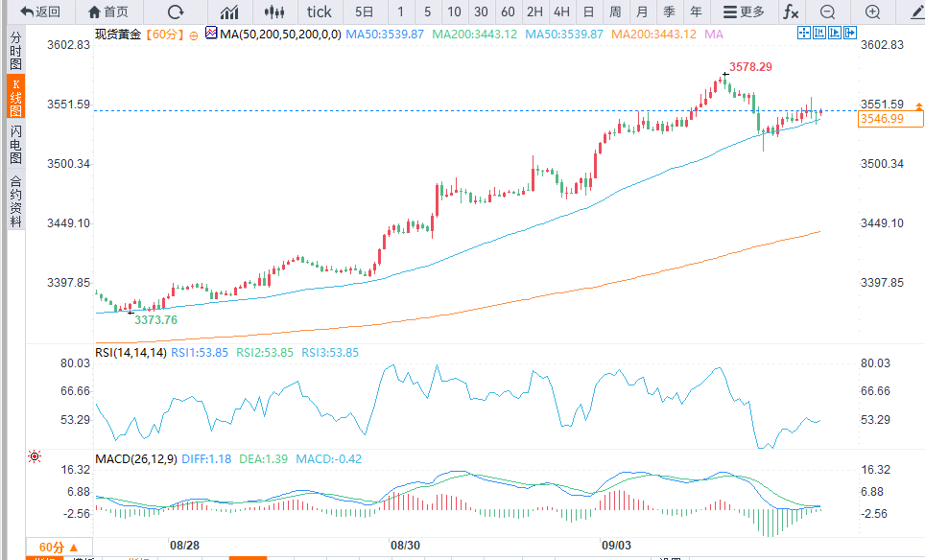Click the 08/30 date axis label
Image resolution: width=925 pixels, height=560 pixels.
(405, 546)
